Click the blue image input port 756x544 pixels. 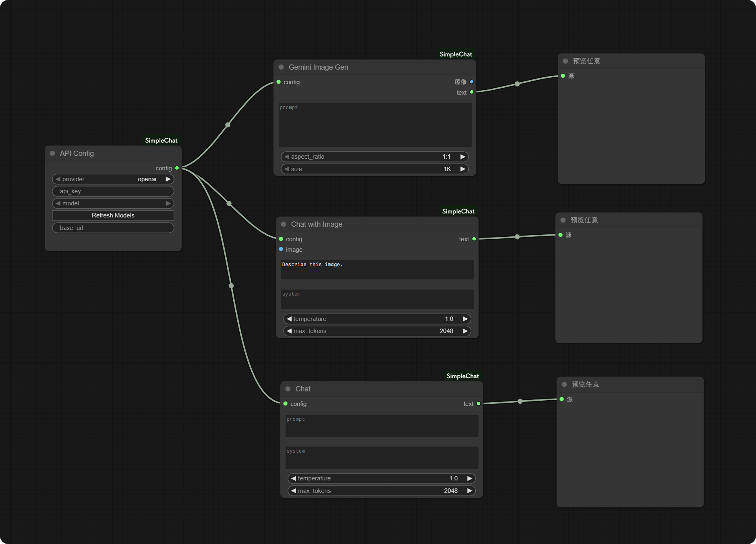[x=281, y=249]
